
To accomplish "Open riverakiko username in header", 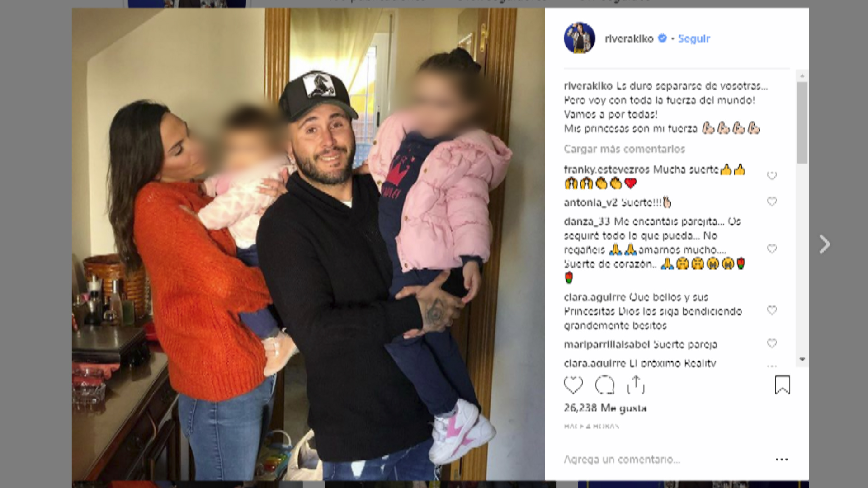I will (x=629, y=39).
